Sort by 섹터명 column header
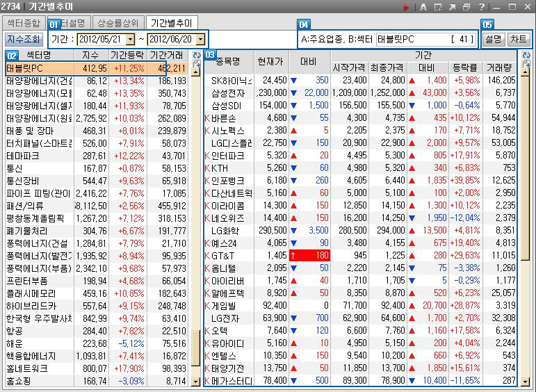The image size is (536, 392). [40, 56]
